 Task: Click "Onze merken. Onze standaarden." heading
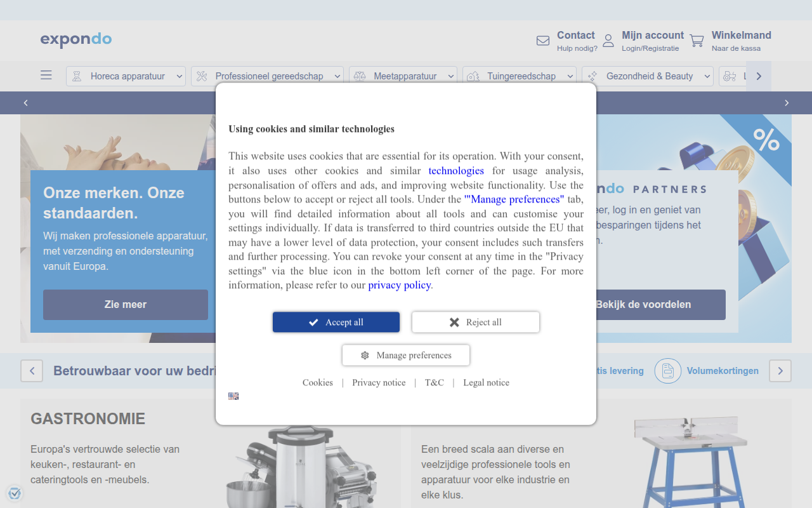[114, 203]
